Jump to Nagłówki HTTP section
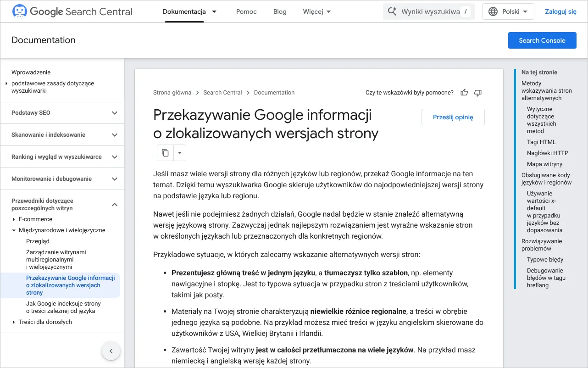Screen dimensions: 588x368 coord(548,153)
